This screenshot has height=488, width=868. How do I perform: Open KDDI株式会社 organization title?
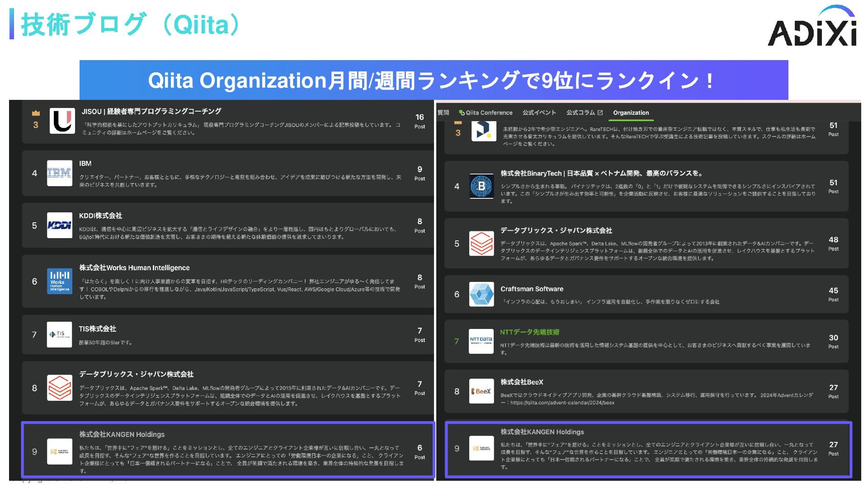100,216
